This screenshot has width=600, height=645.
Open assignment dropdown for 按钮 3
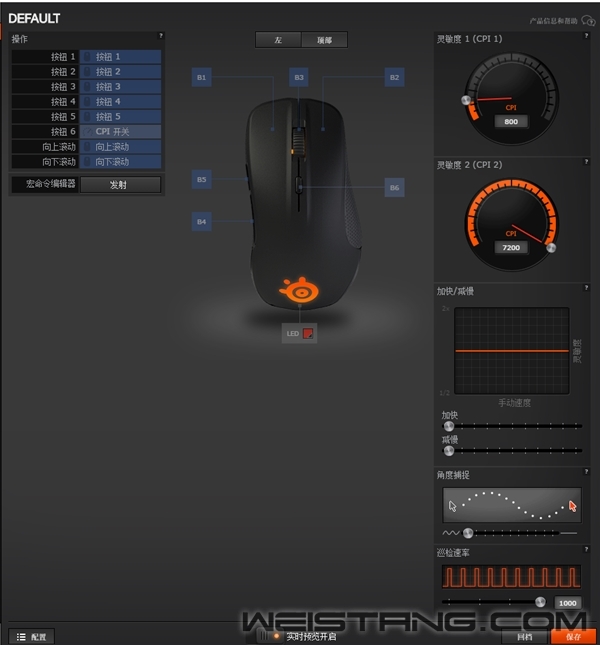[120, 87]
